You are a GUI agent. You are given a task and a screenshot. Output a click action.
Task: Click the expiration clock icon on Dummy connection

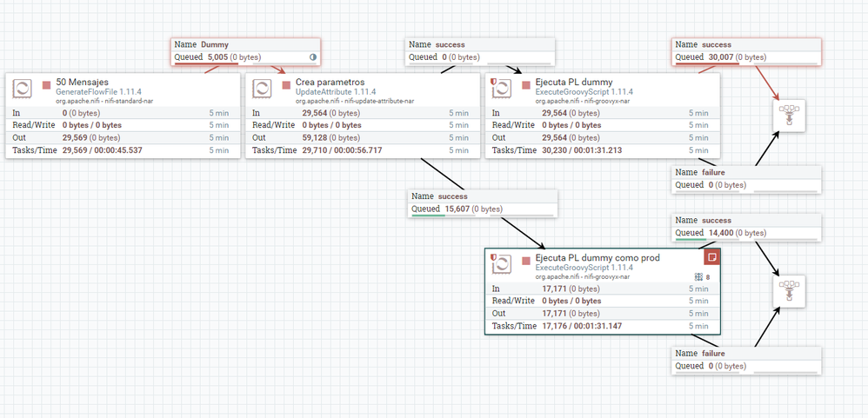[313, 57]
